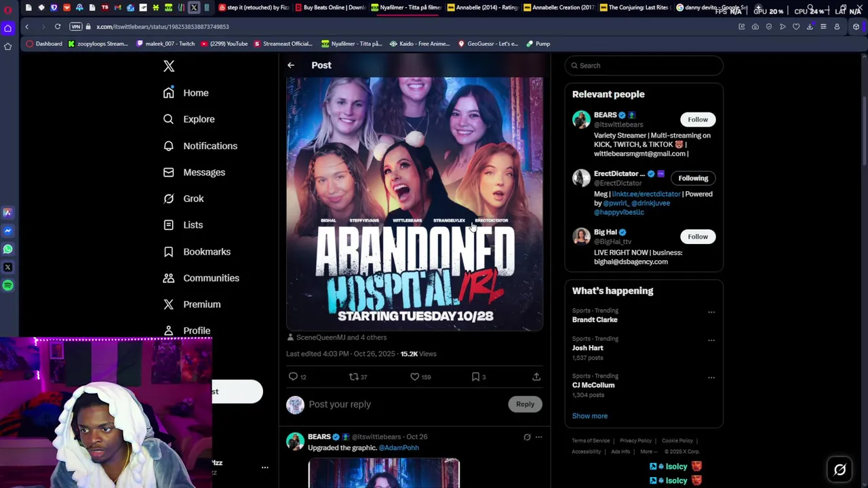Open Messenger in Opera sidebar
Image resolution: width=868 pixels, height=488 pixels.
[x=7, y=230]
